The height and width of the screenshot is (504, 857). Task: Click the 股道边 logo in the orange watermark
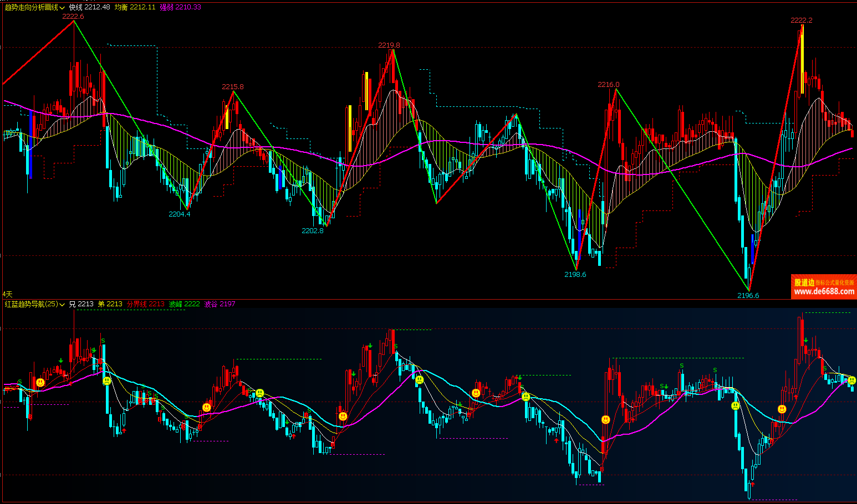(804, 282)
